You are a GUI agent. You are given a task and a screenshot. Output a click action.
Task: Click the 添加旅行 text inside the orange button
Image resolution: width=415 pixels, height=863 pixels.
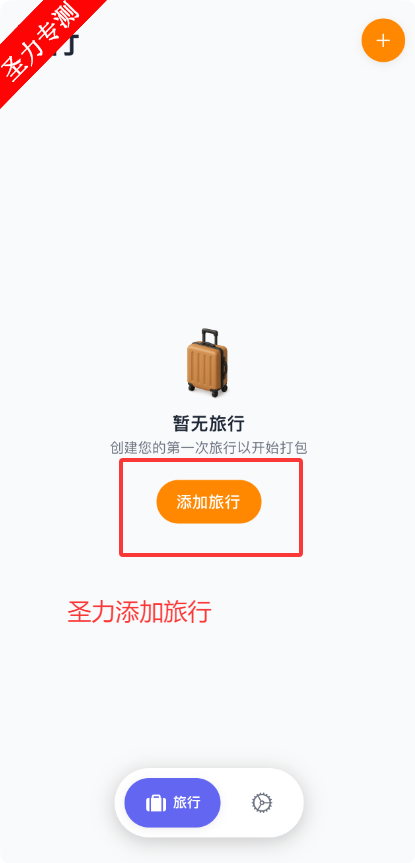point(209,501)
